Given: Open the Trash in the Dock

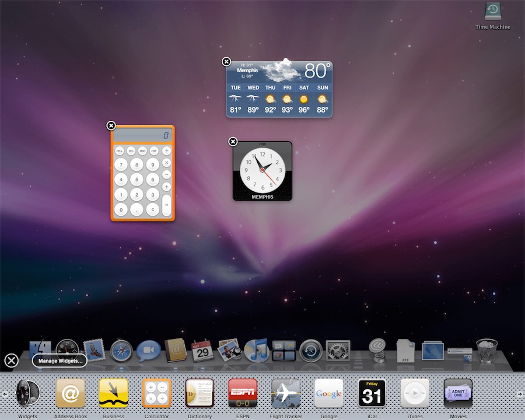Looking at the screenshot, I should 487,351.
